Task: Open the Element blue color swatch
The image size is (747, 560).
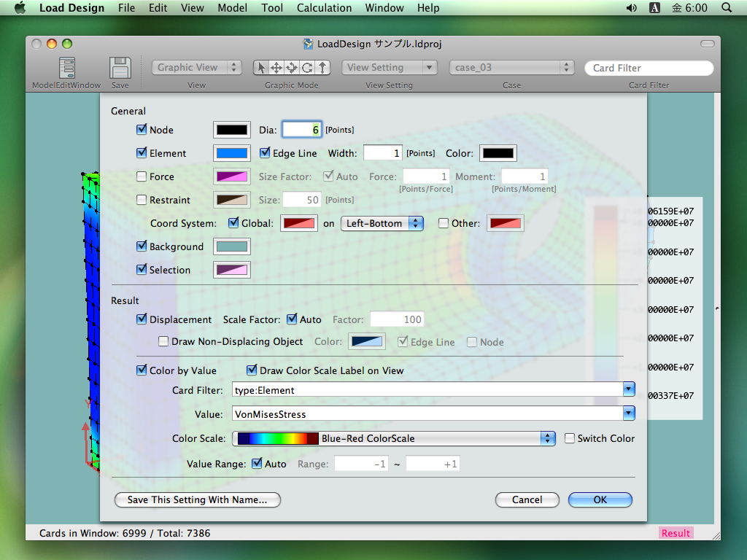Action: pos(232,153)
